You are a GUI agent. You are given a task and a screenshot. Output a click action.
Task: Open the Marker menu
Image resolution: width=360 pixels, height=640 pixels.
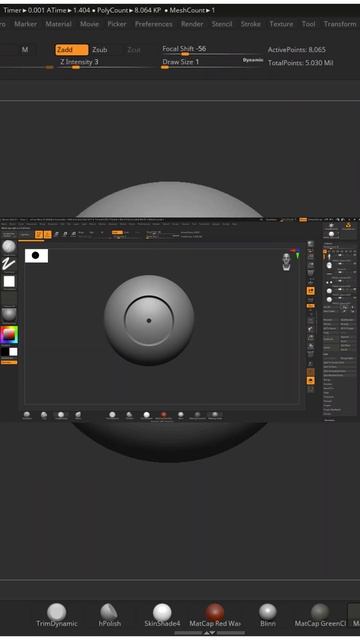25,24
